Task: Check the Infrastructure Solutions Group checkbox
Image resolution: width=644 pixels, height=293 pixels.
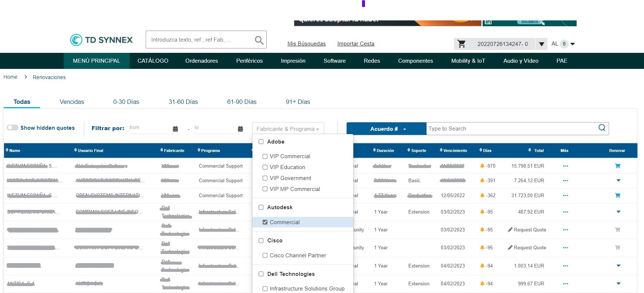Action: coord(265,289)
